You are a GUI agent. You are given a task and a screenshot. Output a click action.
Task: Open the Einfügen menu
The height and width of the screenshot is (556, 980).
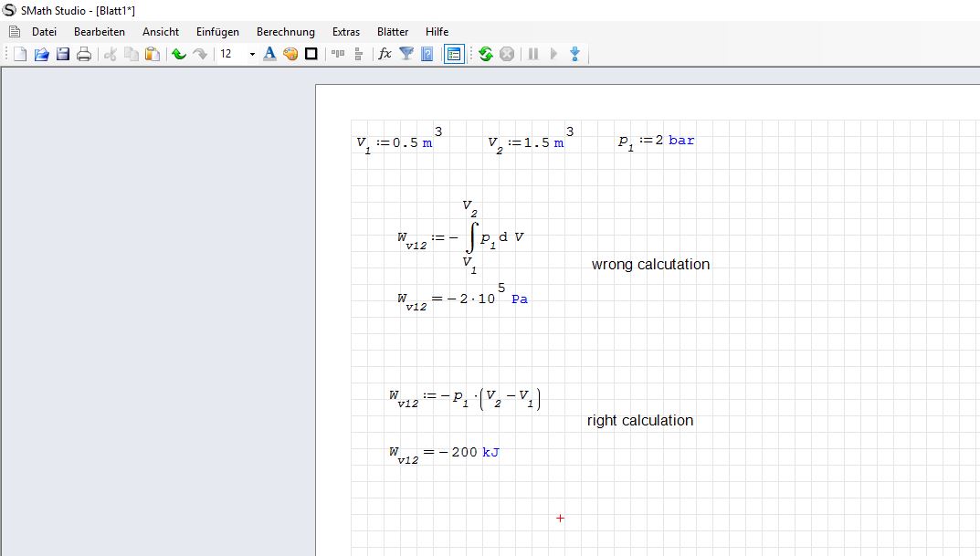217,32
